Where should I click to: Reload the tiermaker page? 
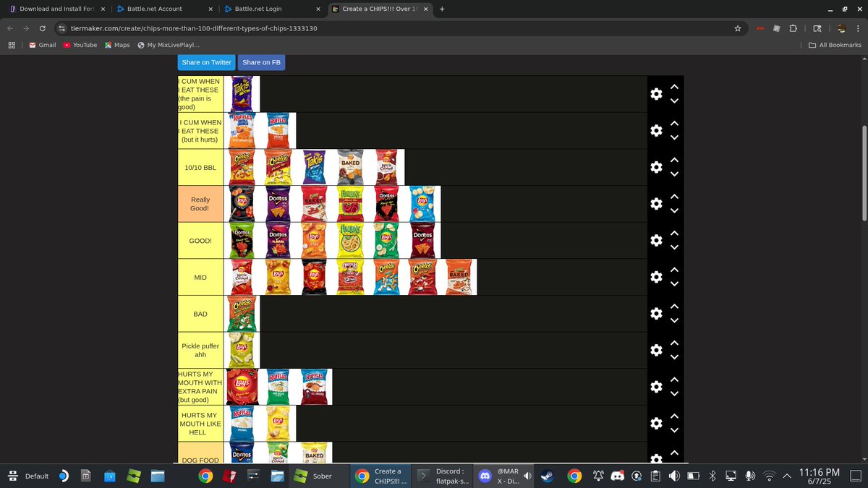coord(43,28)
